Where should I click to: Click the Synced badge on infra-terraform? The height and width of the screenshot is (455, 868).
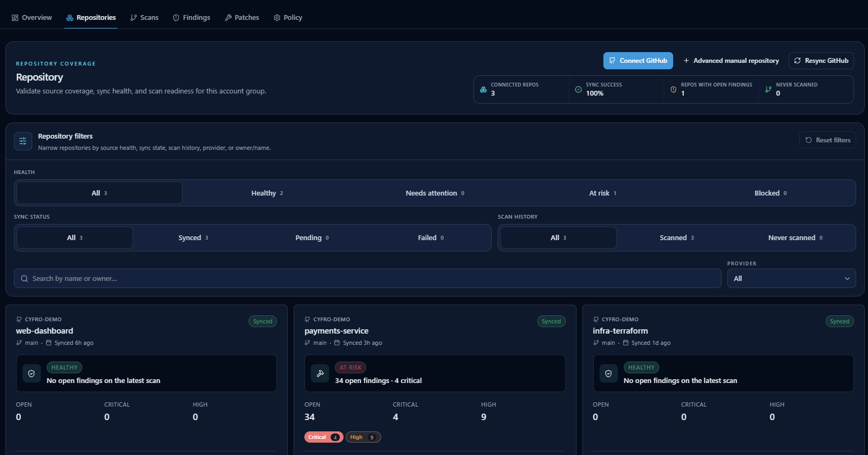tap(840, 321)
